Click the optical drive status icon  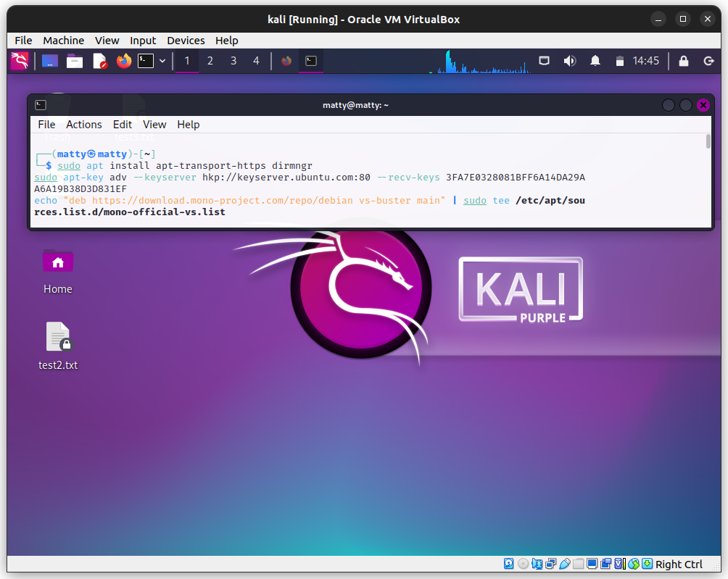524,564
